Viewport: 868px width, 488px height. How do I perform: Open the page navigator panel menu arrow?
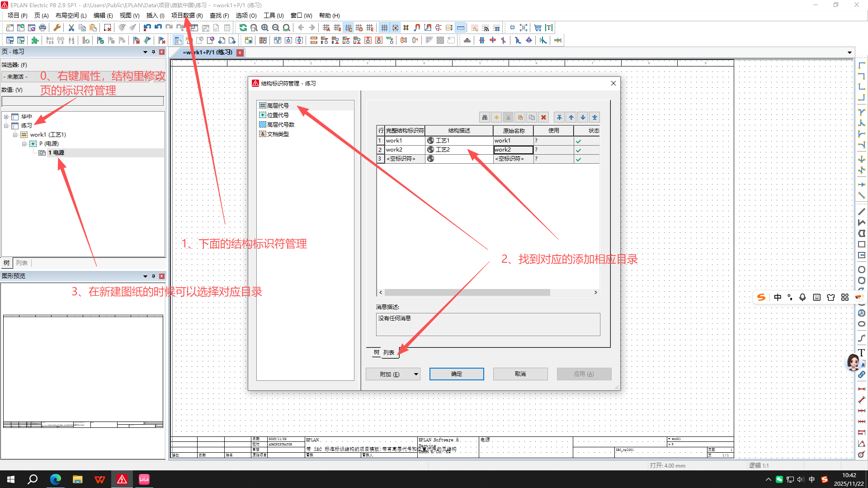(145, 52)
